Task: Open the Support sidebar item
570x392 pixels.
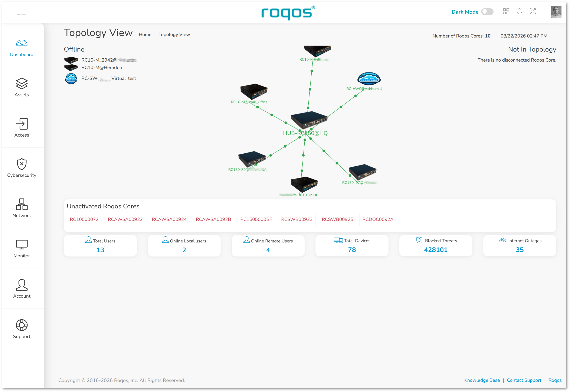Action: (22, 329)
